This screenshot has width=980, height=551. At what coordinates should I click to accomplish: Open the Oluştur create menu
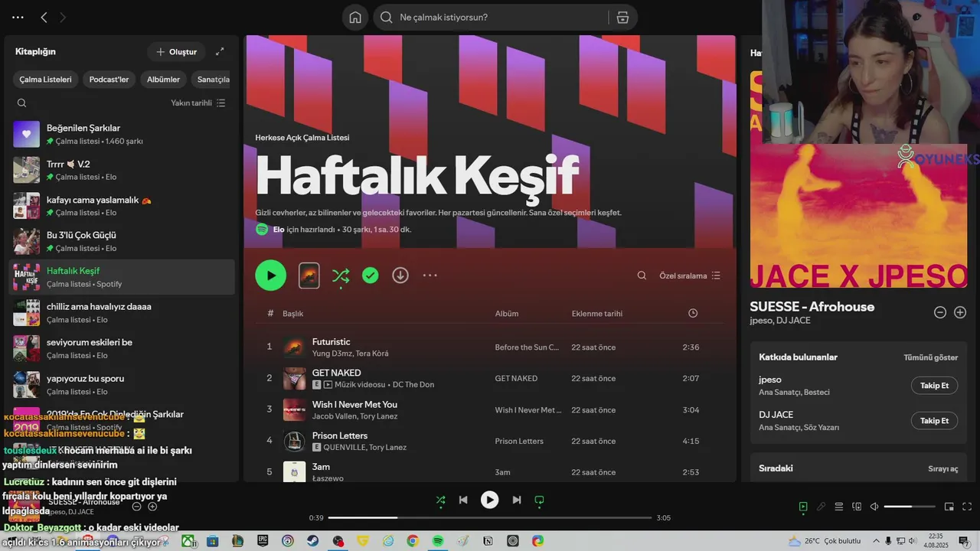pos(176,52)
